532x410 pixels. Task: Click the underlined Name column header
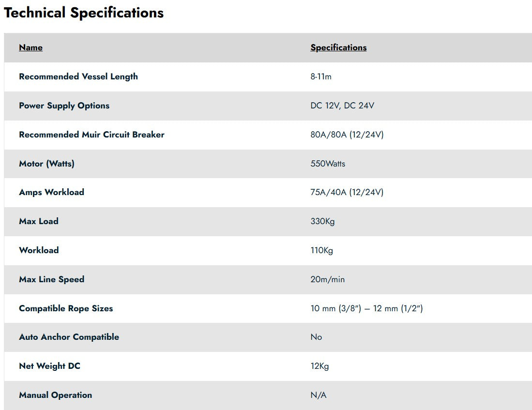tap(30, 47)
